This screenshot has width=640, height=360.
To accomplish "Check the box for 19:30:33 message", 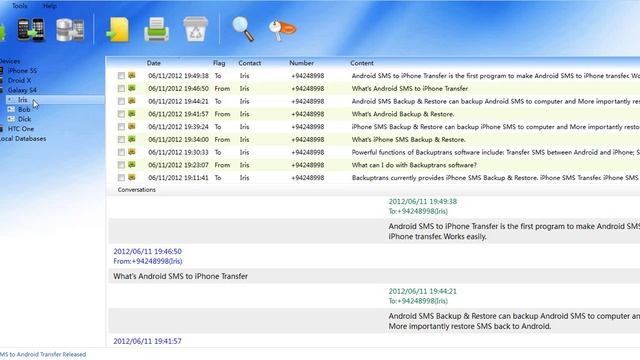I will (121, 152).
